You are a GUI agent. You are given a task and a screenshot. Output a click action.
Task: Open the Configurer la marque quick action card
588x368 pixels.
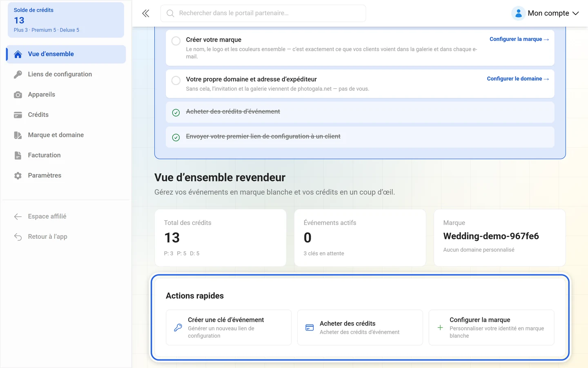(492, 328)
